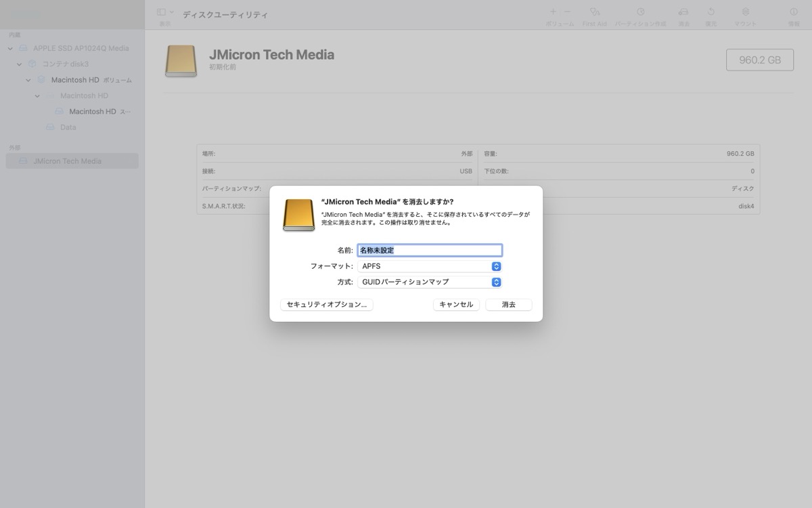812x508 pixels.
Task: Click the disk4 device value
Action: 746,206
